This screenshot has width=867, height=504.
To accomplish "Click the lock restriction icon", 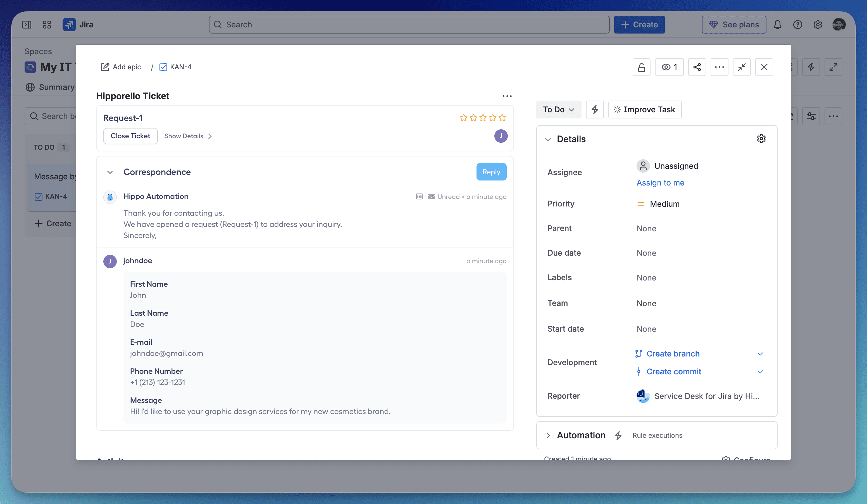I will (x=641, y=67).
